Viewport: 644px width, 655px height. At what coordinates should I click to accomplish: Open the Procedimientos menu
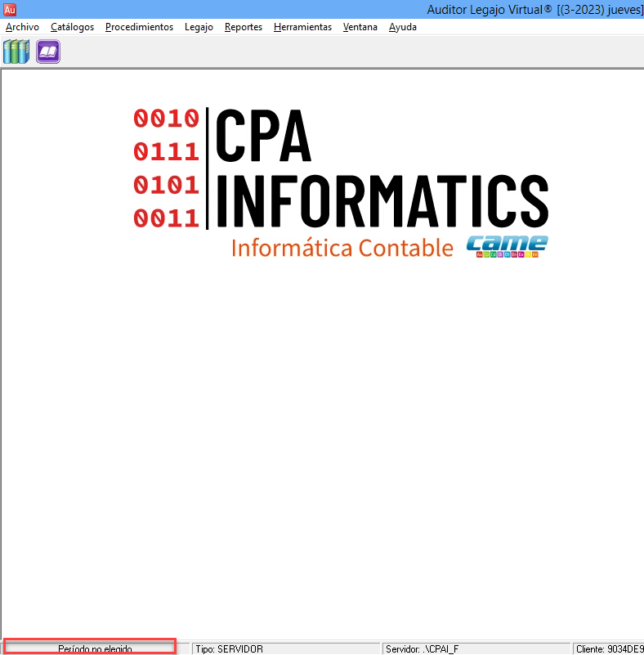[x=139, y=27]
